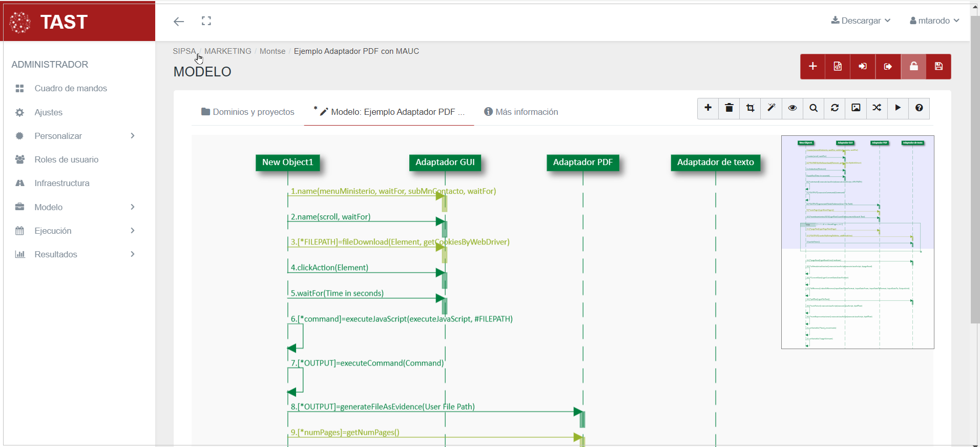The width and height of the screenshot is (980, 447).
Task: Open Cuadro de mandos in sidebar
Action: [71, 89]
